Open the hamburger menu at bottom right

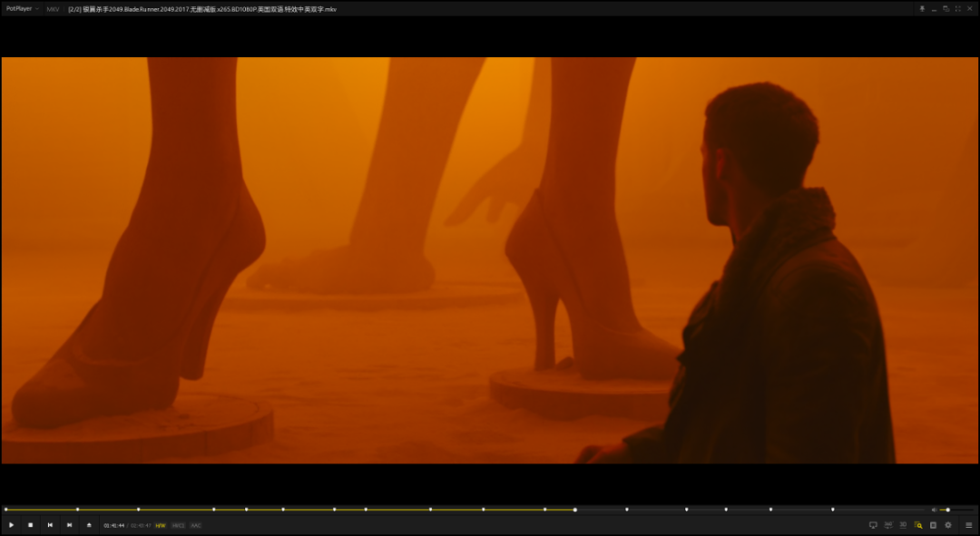[969, 525]
